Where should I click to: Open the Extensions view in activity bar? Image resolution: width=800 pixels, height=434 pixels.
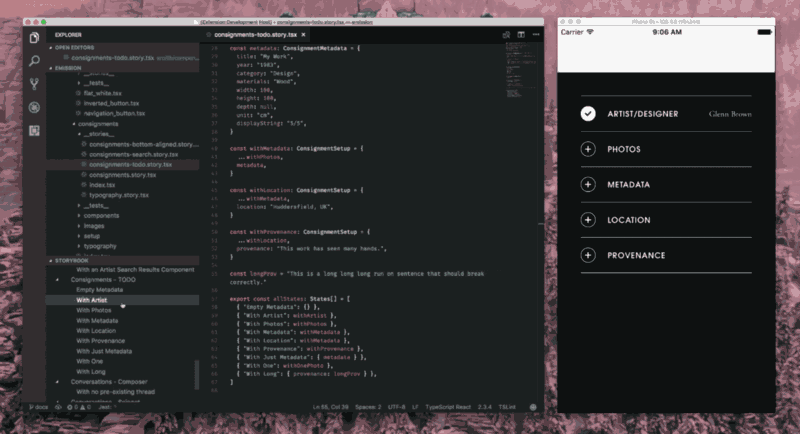(x=34, y=131)
